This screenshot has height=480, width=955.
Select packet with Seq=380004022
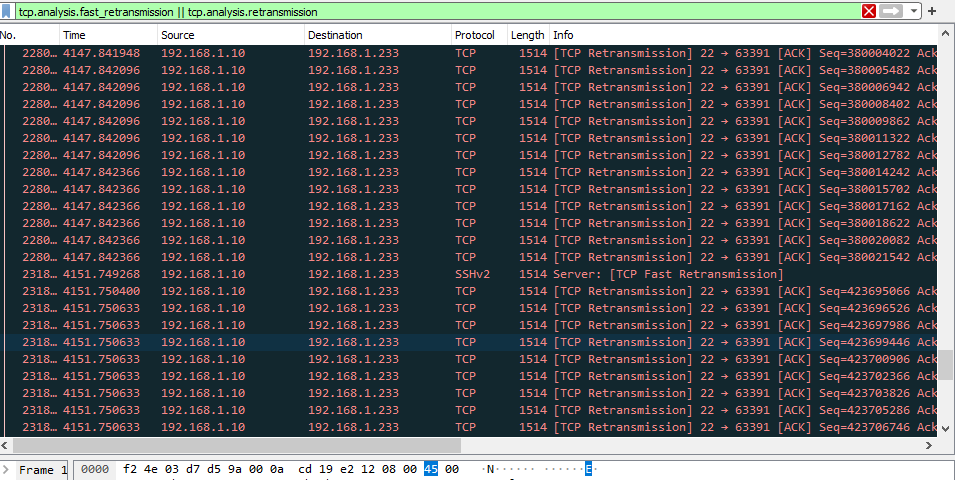click(x=469, y=53)
